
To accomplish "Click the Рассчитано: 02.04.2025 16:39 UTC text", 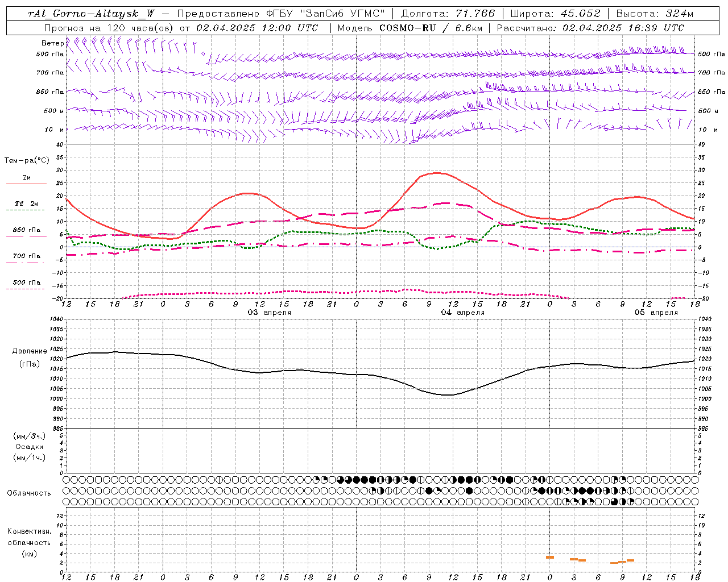I will 590,28.
